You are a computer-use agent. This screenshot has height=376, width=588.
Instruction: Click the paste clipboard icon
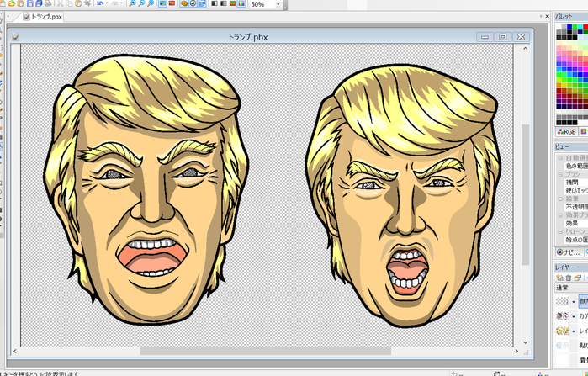78,3
